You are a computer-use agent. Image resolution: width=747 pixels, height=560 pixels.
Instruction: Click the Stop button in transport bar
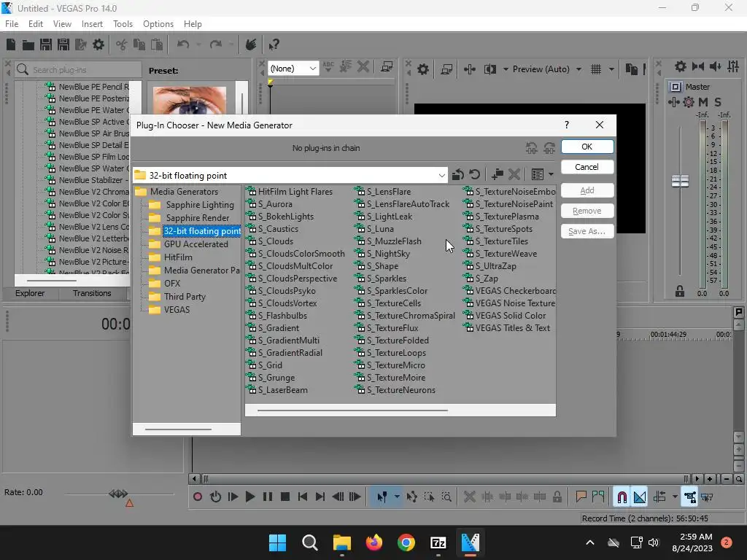[285, 497]
